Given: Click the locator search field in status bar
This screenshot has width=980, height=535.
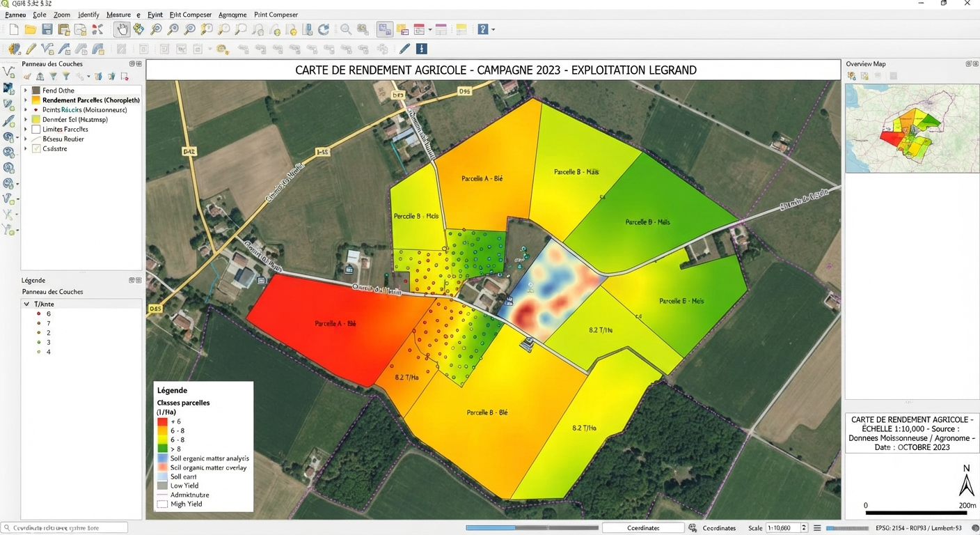Looking at the screenshot, I should (x=65, y=528).
